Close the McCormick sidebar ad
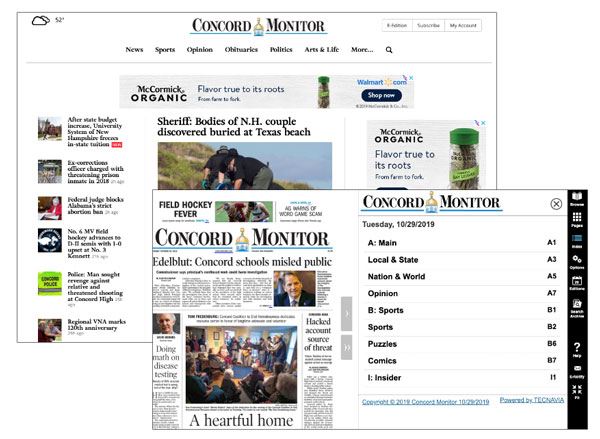 (x=483, y=123)
